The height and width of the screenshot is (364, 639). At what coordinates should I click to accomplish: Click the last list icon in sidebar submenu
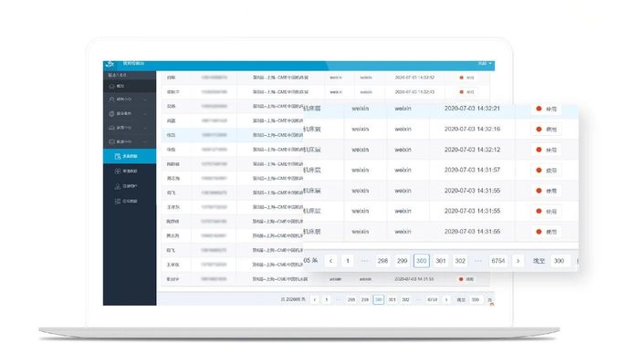(x=118, y=201)
